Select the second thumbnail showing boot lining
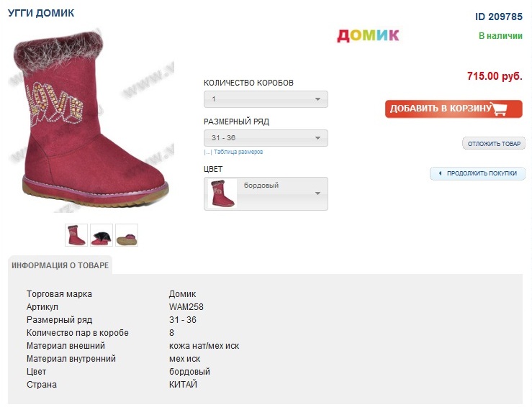This screenshot has width=532, height=407. [x=102, y=235]
